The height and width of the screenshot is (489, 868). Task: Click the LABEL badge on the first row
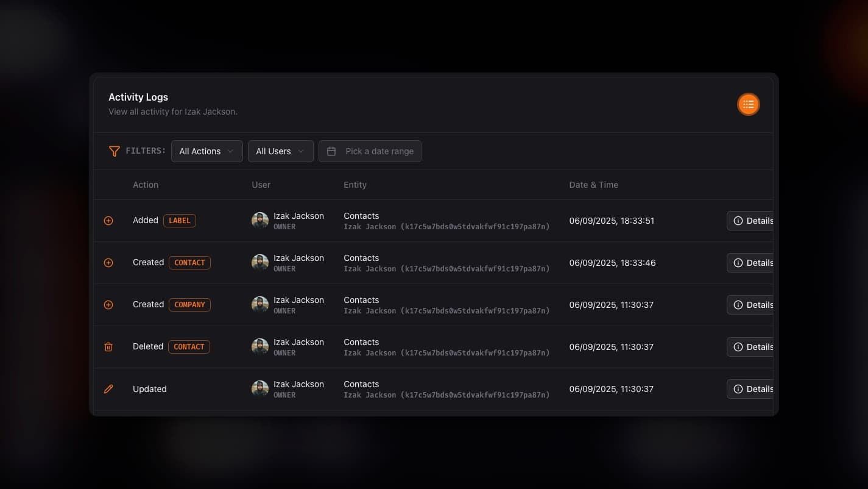pyautogui.click(x=180, y=221)
